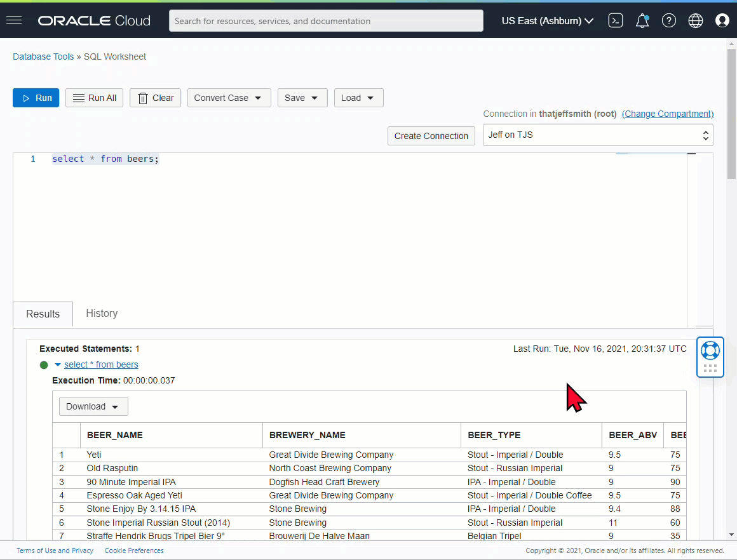Click the Run button
The image size is (737, 560).
click(x=36, y=98)
